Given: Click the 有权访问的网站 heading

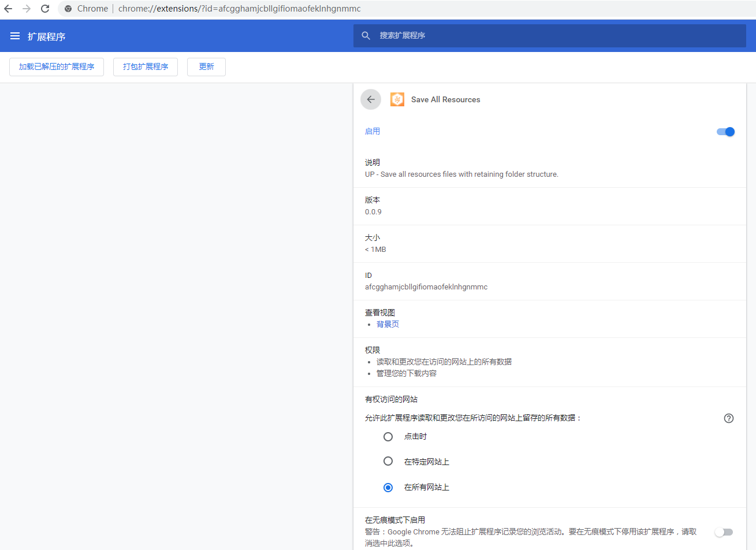Looking at the screenshot, I should pyautogui.click(x=391, y=399).
